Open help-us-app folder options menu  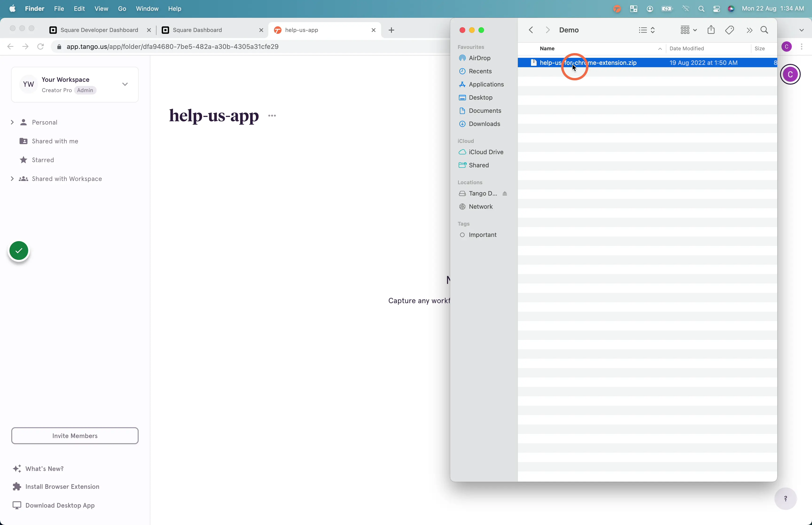pyautogui.click(x=272, y=116)
